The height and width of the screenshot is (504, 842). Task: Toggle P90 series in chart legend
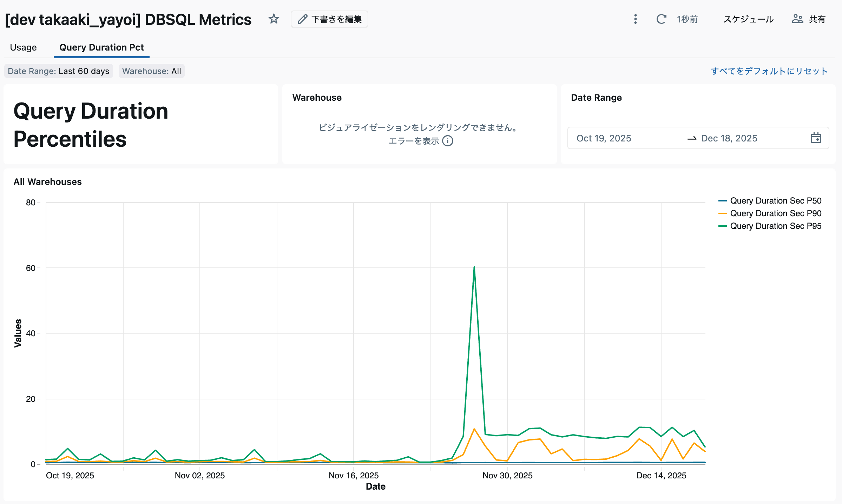pyautogui.click(x=775, y=213)
